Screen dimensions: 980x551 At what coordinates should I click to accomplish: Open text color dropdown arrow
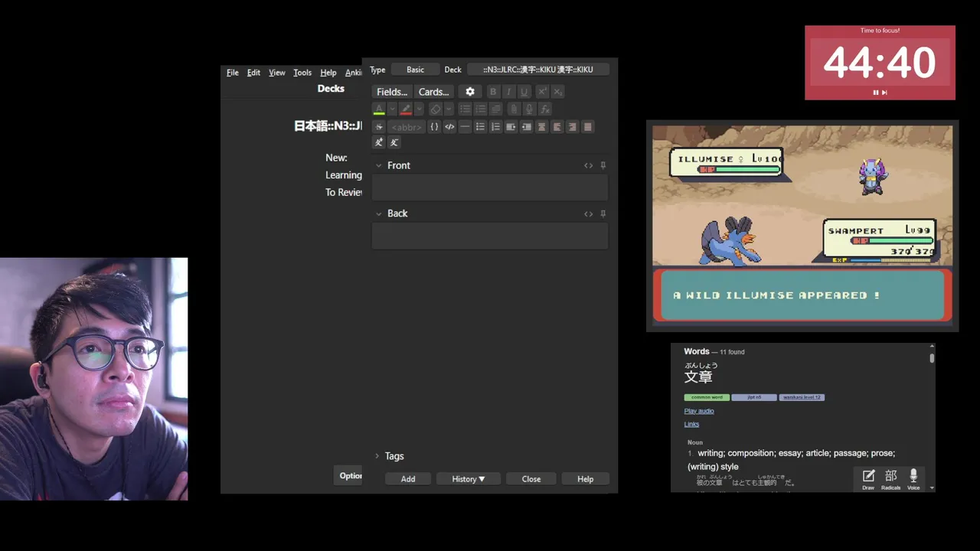pyautogui.click(x=392, y=109)
